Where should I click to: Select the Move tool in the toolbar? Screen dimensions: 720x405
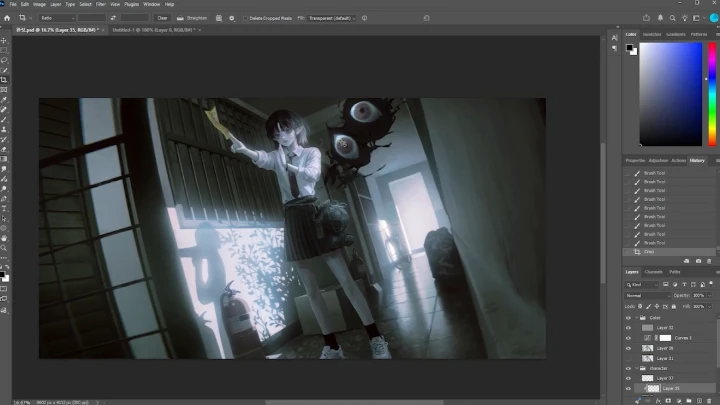[x=4, y=40]
